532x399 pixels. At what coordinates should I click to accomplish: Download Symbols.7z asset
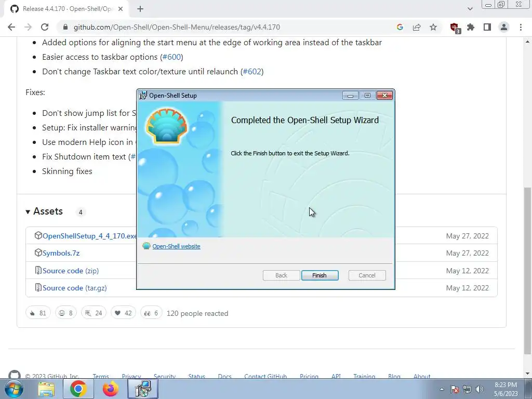[x=61, y=253]
